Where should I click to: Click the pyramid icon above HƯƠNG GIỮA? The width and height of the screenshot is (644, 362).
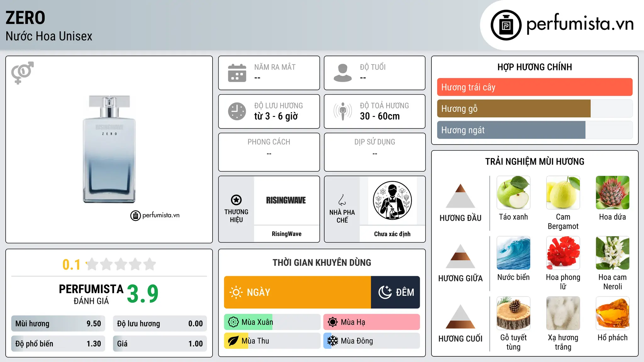[460, 256]
